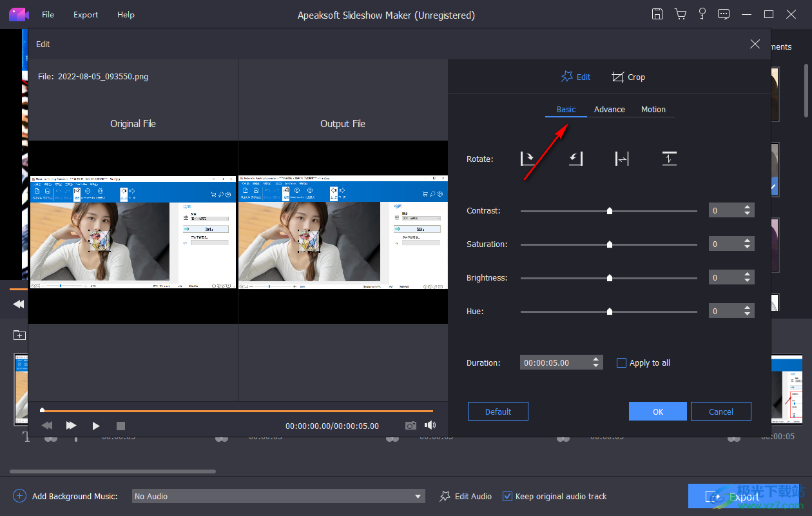
Task: Click the rewind button in edit preview
Action: click(47, 426)
